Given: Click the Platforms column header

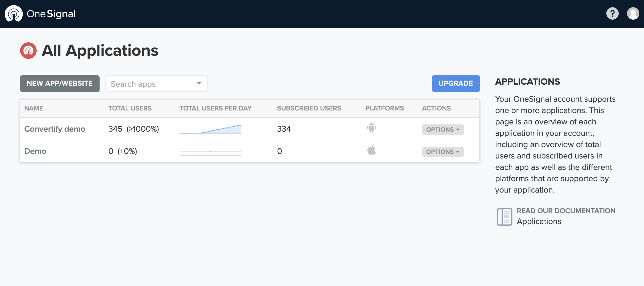Looking at the screenshot, I should (x=384, y=108).
